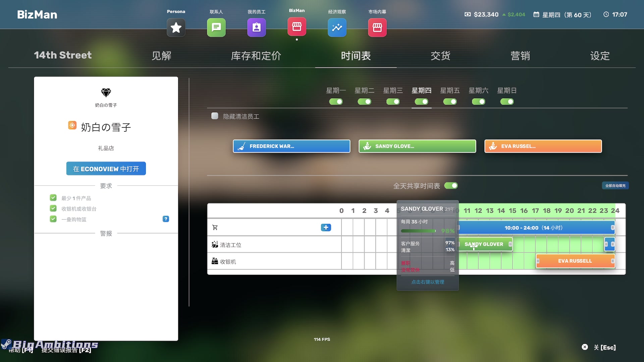Select the Eva Russel employee card

[x=543, y=146]
